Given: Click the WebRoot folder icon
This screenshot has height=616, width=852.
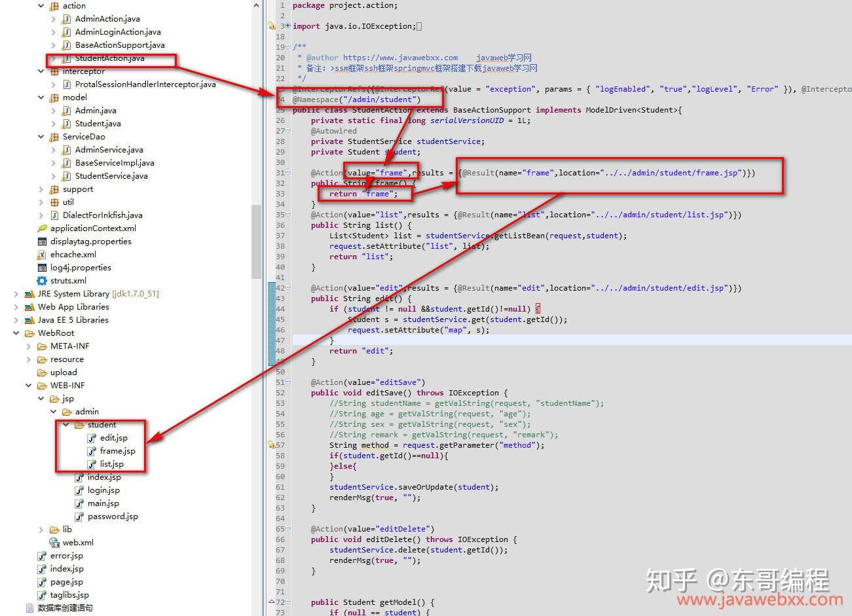Looking at the screenshot, I should [29, 333].
